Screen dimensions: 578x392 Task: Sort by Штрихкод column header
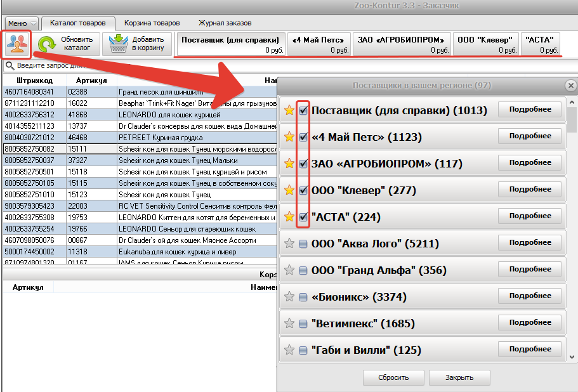[35, 81]
